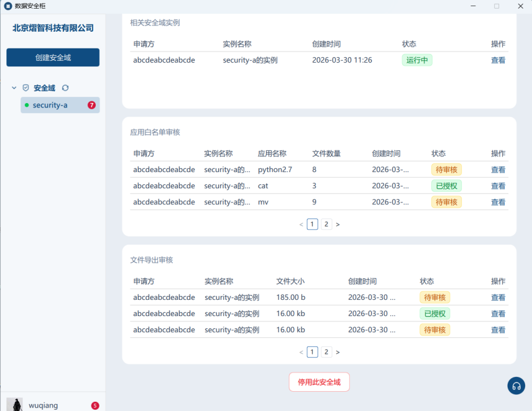Viewport: 532px width, 411px height.
Task: Go to page 2 of 文件导出审核
Action: pyautogui.click(x=326, y=352)
